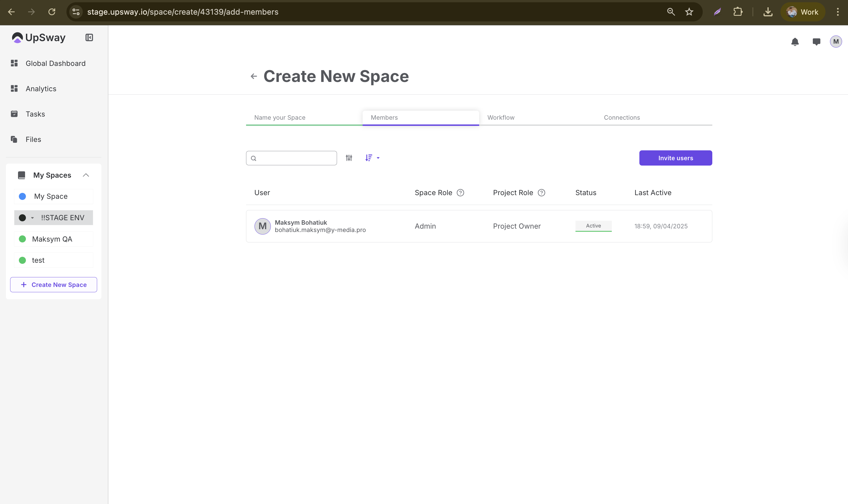Click the filter sliders icon
Image resolution: width=848 pixels, height=504 pixels.
point(349,158)
